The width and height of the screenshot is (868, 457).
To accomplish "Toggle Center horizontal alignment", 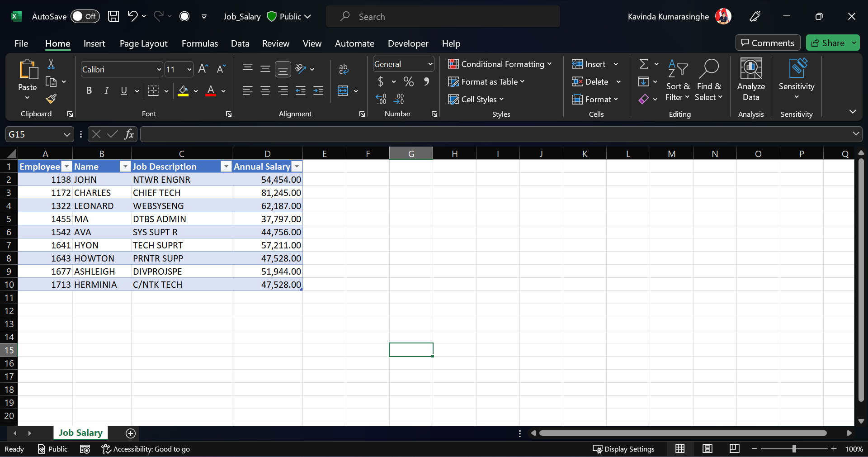I will (x=265, y=91).
